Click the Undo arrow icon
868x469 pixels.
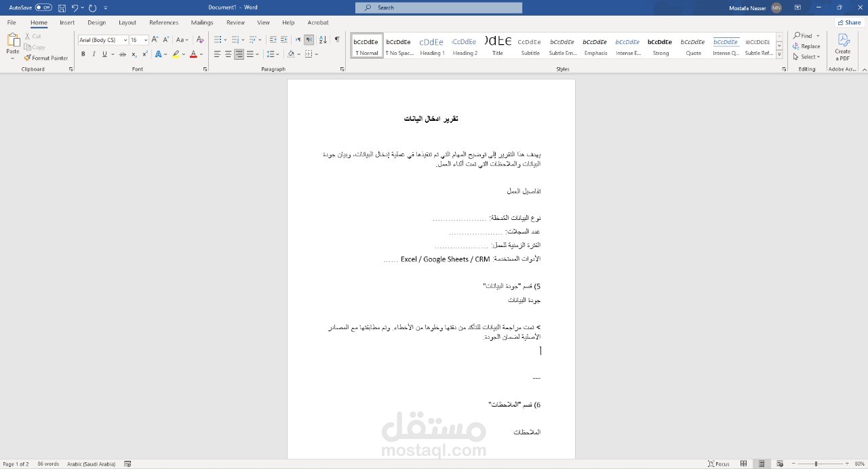click(x=75, y=7)
